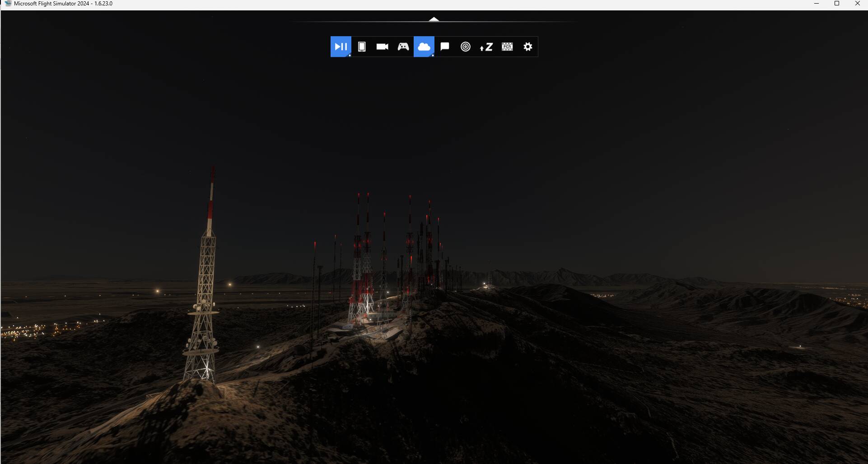Image resolution: width=868 pixels, height=464 pixels.
Task: Click the gamepad controls icon
Action: click(x=403, y=47)
